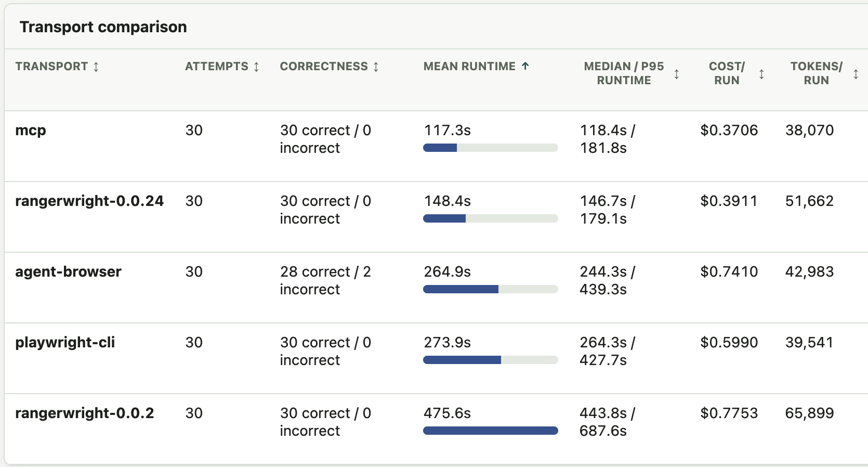Open the rangerwright-0.0.24 transport entry
868x467 pixels.
89,201
